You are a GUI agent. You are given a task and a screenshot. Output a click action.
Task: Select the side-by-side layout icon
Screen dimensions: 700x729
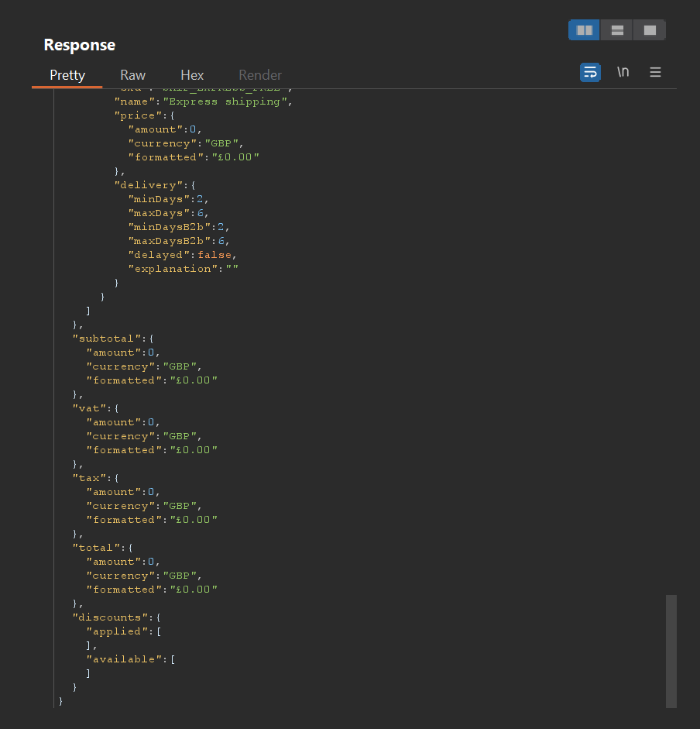coord(584,30)
